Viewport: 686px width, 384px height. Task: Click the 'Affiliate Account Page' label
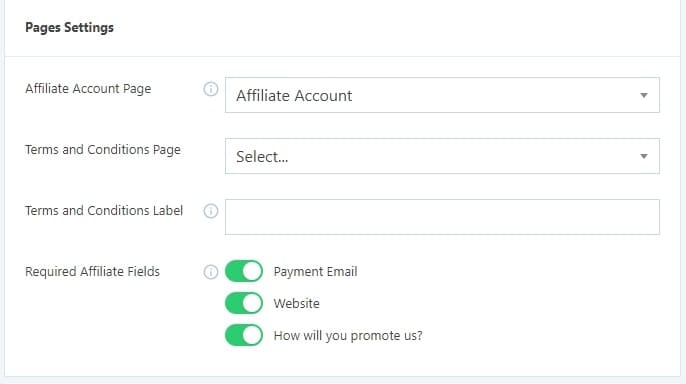click(x=88, y=89)
